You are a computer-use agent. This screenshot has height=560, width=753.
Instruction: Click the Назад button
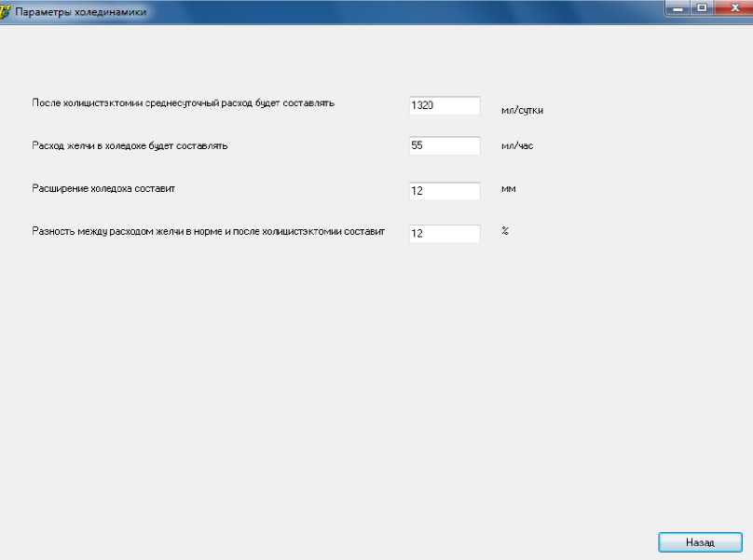700,542
